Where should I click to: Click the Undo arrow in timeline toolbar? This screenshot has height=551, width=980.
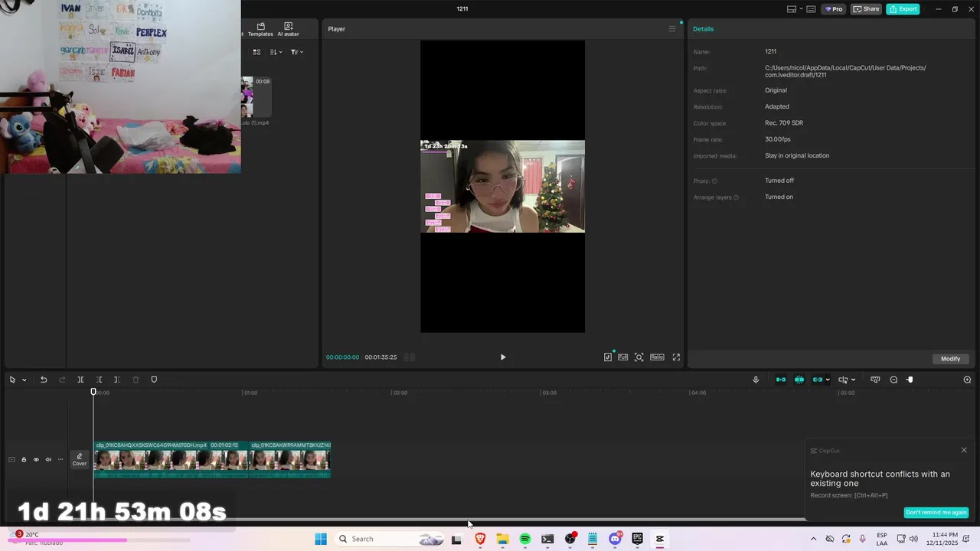44,380
